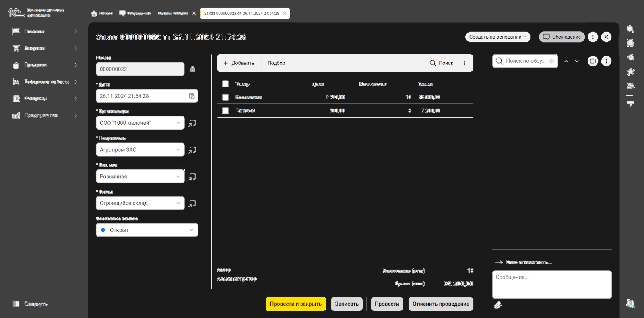
Task: Click the lock icon beside Номер field
Action: click(192, 69)
